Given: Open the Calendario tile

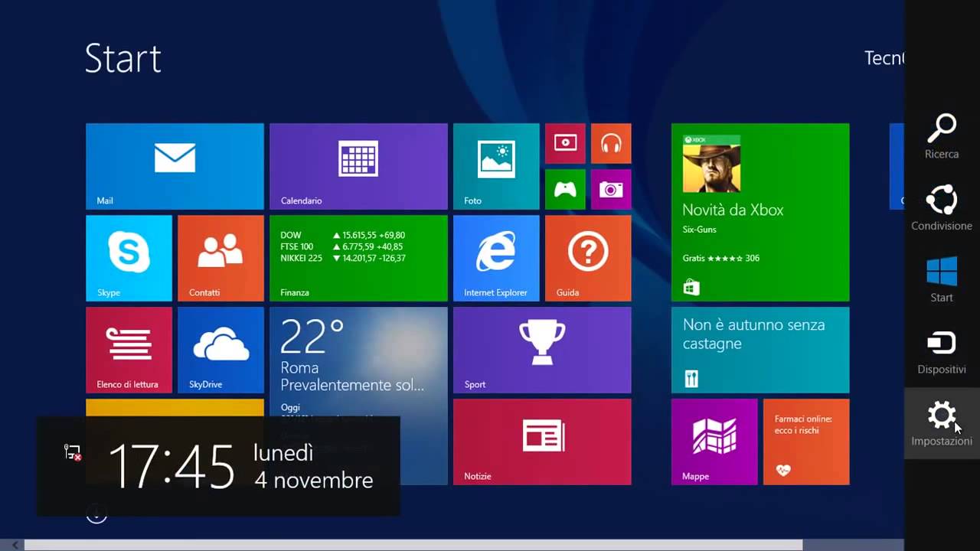Looking at the screenshot, I should (x=358, y=166).
